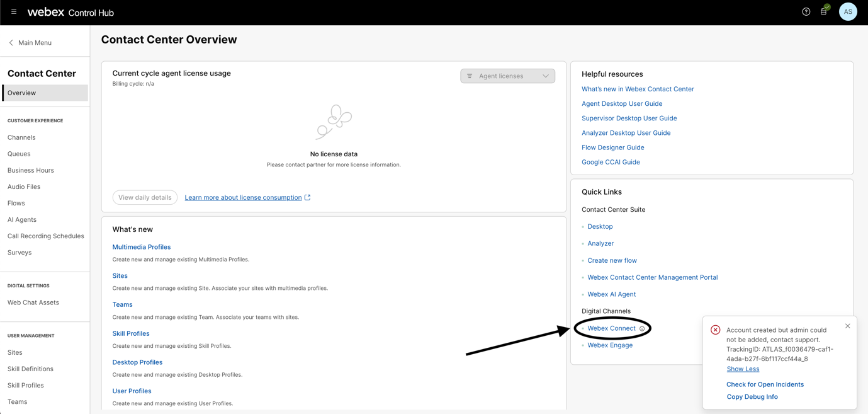This screenshot has height=414, width=868.
Task: Open the Agent Desktop User Guide
Action: pyautogui.click(x=622, y=103)
